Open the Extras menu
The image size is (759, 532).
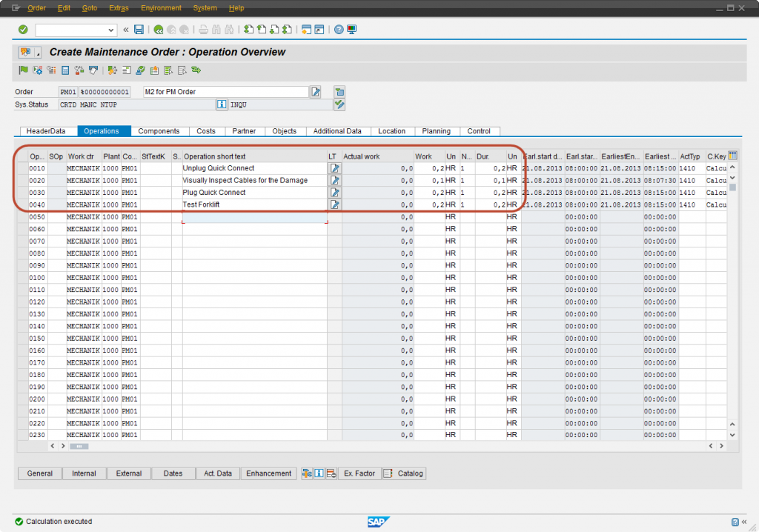[x=119, y=7]
